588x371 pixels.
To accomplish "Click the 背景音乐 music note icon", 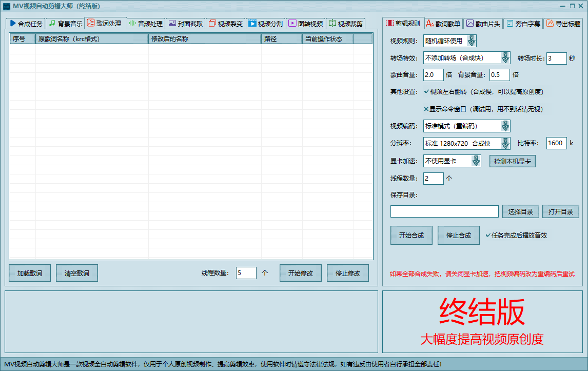I will click(x=52, y=23).
